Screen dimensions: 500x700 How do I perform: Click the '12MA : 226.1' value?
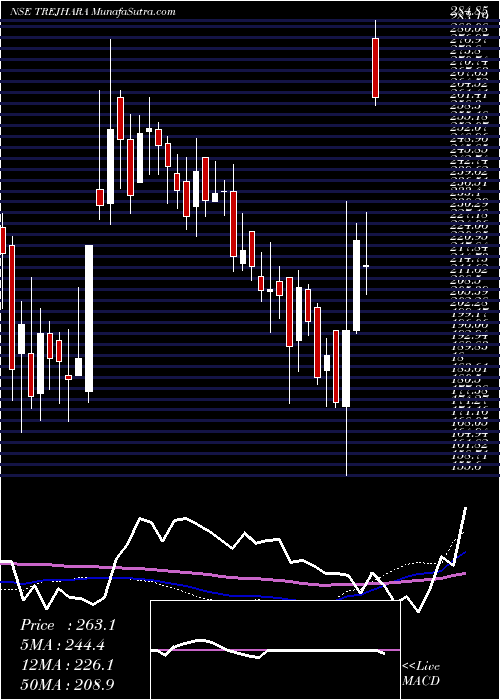tap(66, 665)
